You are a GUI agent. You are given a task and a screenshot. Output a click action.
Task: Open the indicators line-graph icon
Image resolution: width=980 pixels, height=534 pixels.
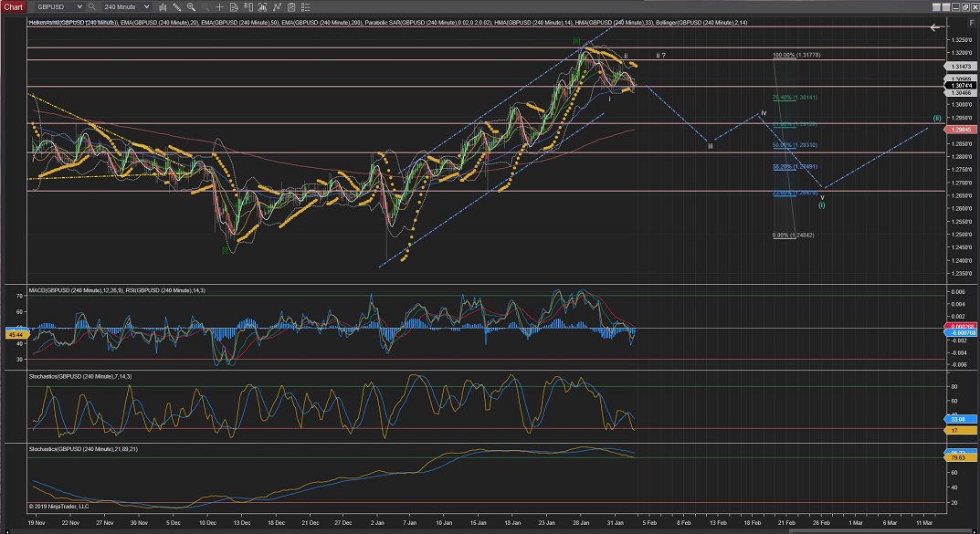click(277, 7)
